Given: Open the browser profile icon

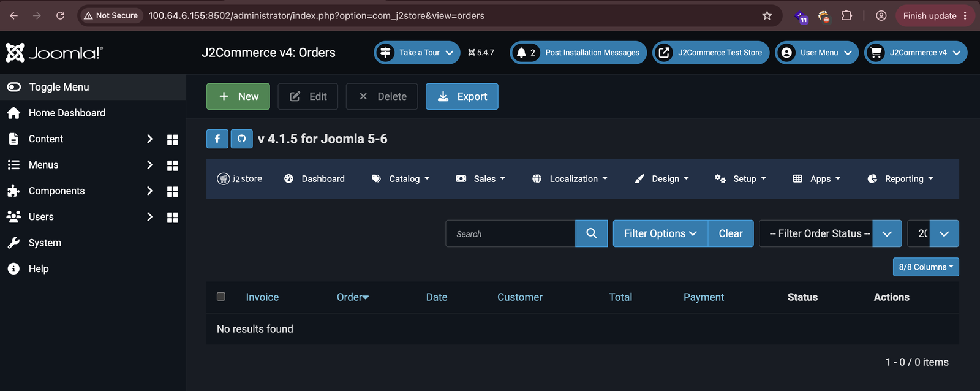Looking at the screenshot, I should (x=881, y=16).
